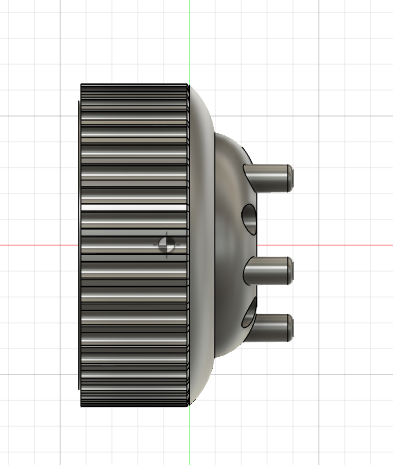Select the rounded tip of the top pin
393x465 pixels.
pos(291,178)
